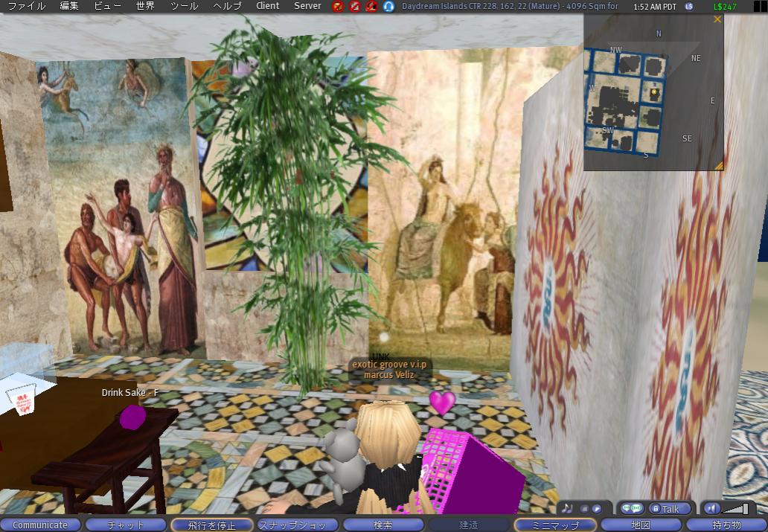
Task: Click the marcus Veliz name tag
Action: pyautogui.click(x=389, y=375)
